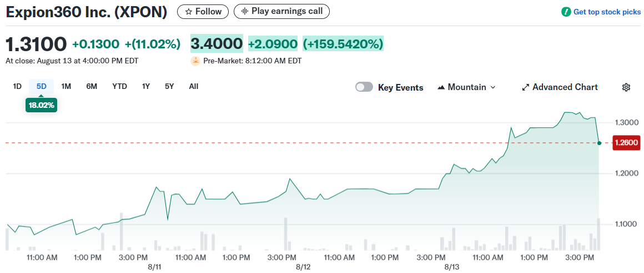This screenshot has width=644, height=273.
Task: Click the 18.02% performance badge
Action: point(41,105)
